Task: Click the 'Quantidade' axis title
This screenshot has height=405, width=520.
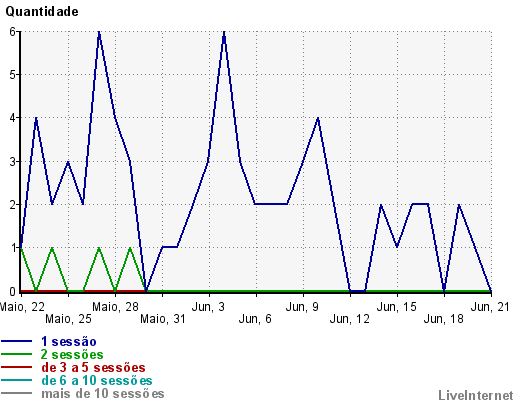Action: (42, 12)
